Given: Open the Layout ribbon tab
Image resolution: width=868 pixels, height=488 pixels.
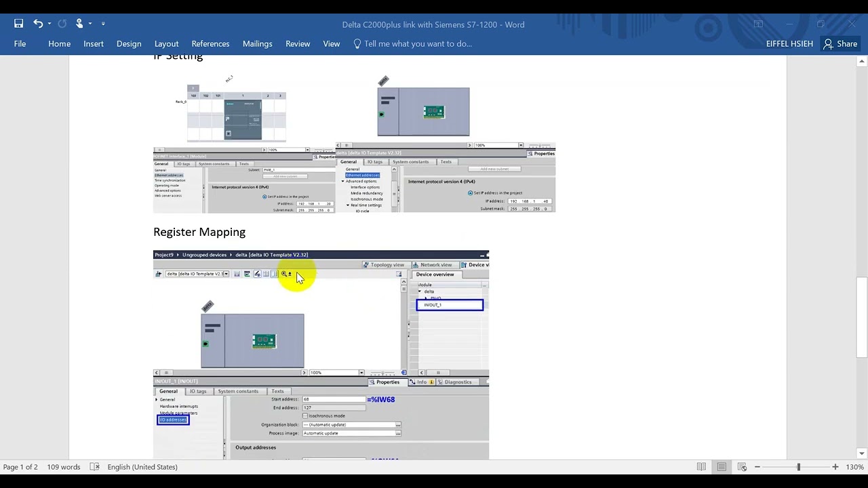Looking at the screenshot, I should point(166,43).
